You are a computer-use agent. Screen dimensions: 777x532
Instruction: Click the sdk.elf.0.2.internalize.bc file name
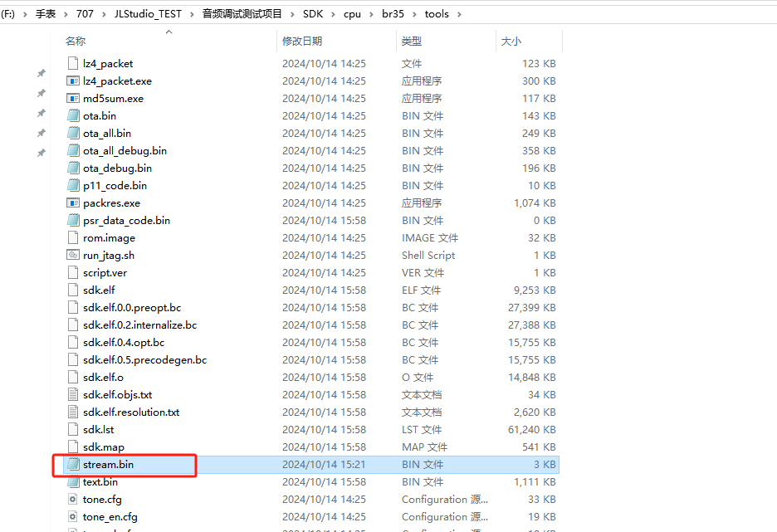(139, 325)
